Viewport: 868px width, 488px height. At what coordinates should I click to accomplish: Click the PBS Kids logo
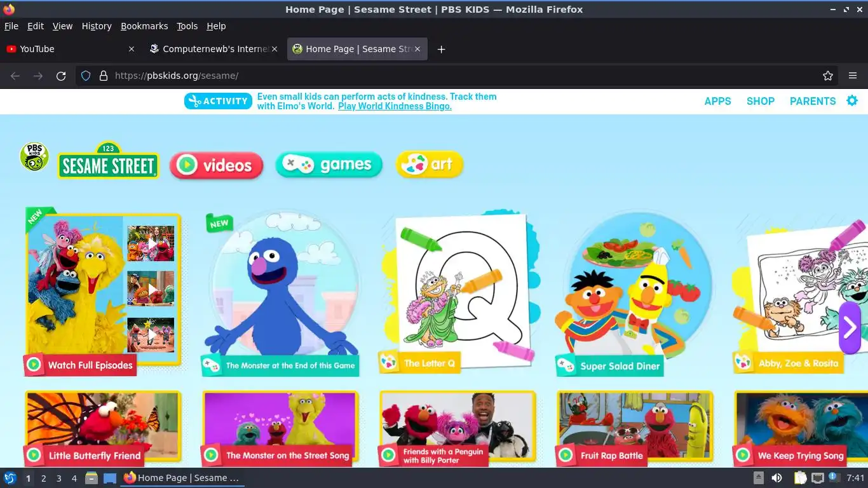pos(34,157)
